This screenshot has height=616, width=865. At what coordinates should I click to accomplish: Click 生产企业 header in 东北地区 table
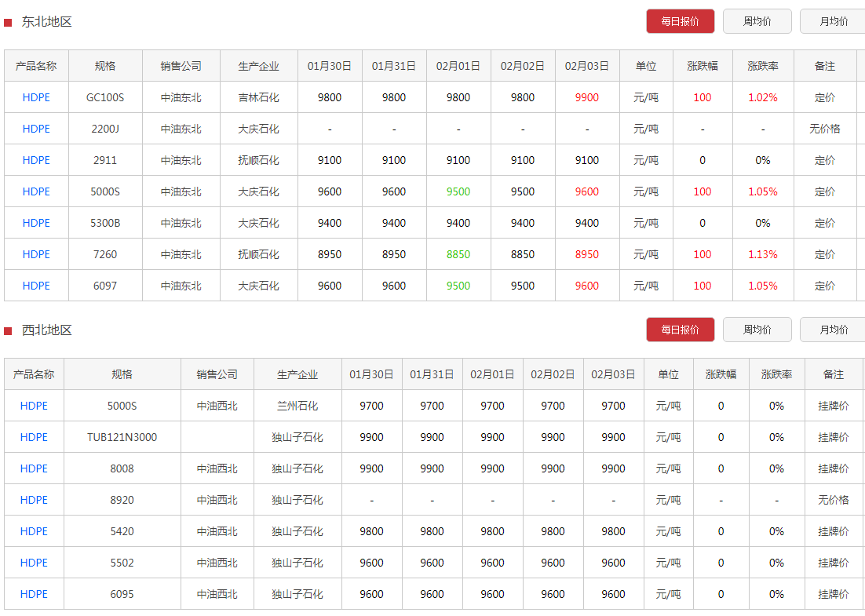259,66
